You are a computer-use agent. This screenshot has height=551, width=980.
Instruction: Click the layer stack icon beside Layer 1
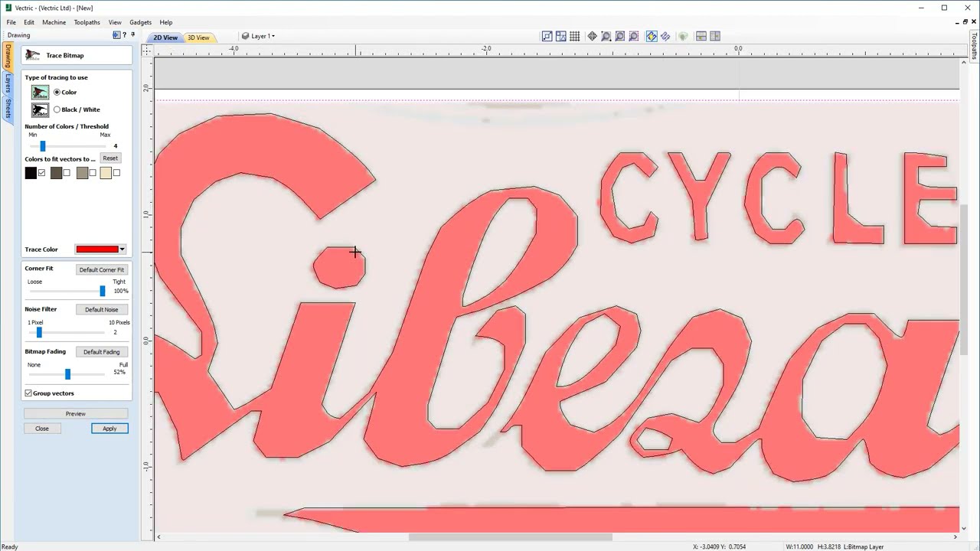[245, 36]
